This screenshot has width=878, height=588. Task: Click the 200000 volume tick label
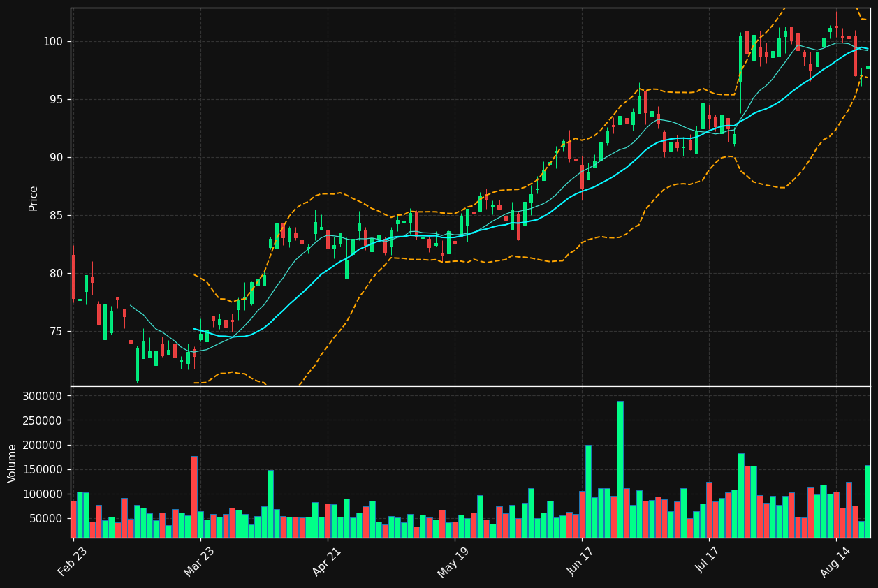[x=43, y=445]
